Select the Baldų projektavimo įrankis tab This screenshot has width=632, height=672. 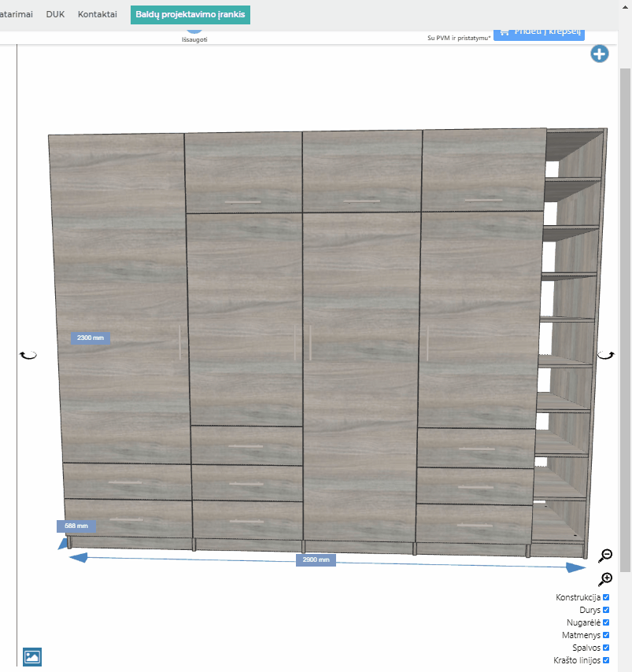click(190, 14)
